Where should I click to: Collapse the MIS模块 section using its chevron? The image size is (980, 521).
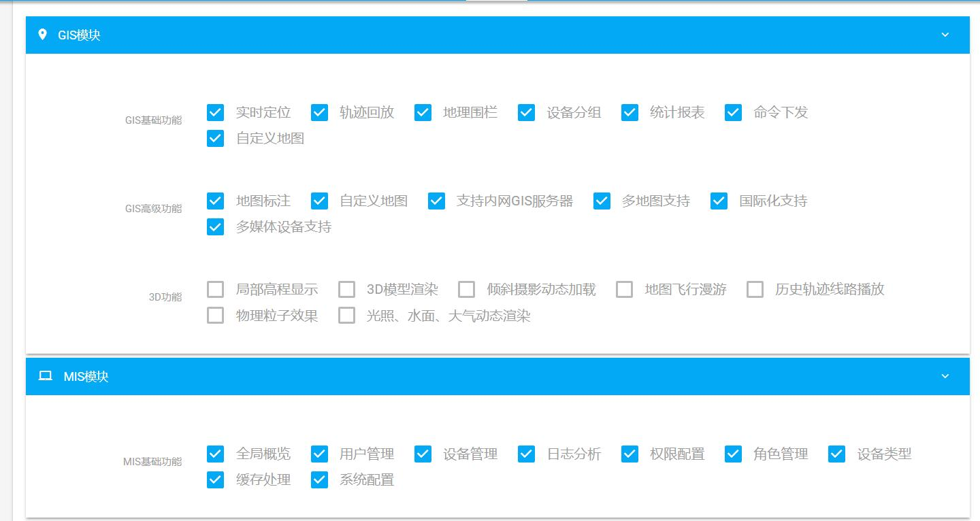[944, 376]
